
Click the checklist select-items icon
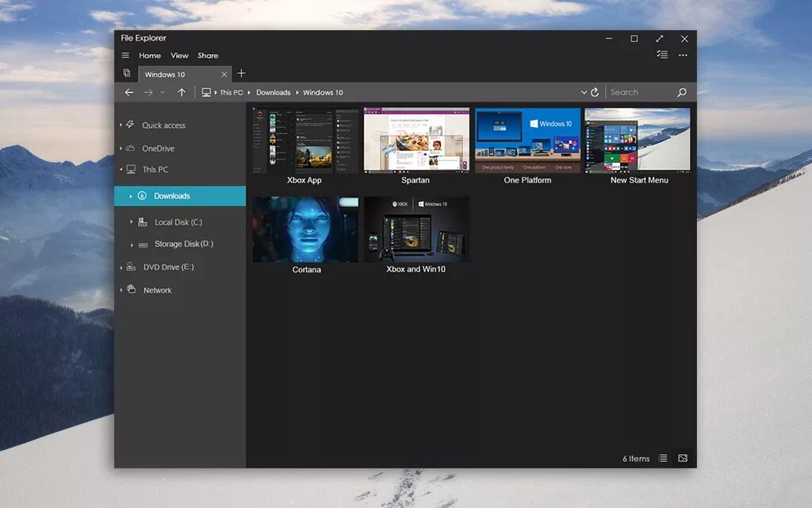coord(662,55)
